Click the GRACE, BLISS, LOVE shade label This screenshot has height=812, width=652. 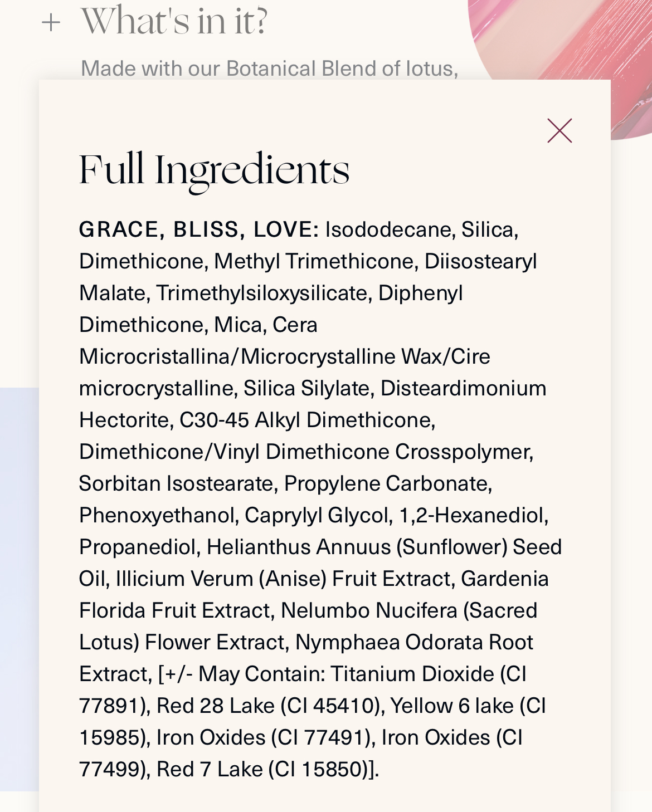(199, 229)
